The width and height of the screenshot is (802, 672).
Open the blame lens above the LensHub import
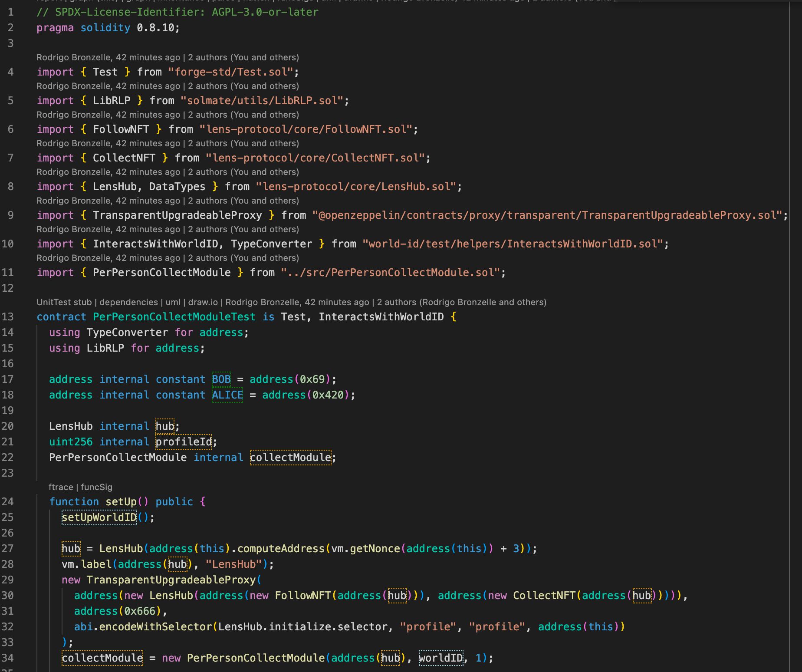click(168, 172)
